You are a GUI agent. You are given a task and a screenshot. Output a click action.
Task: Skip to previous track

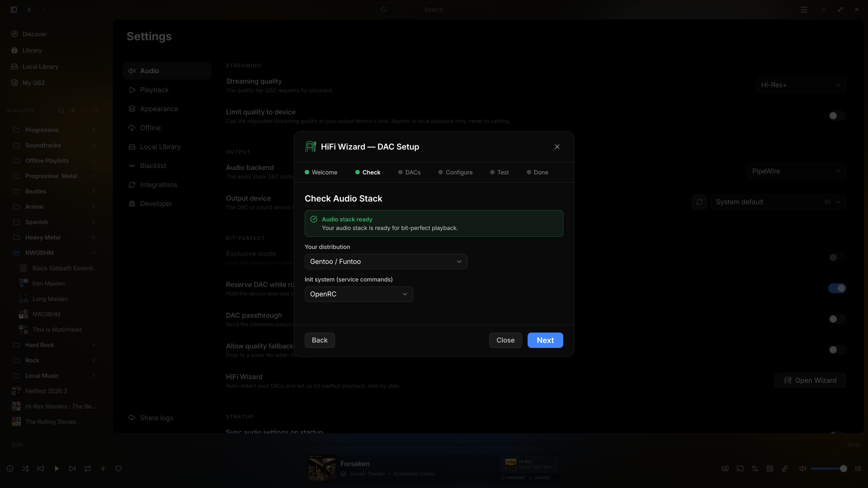(x=41, y=469)
